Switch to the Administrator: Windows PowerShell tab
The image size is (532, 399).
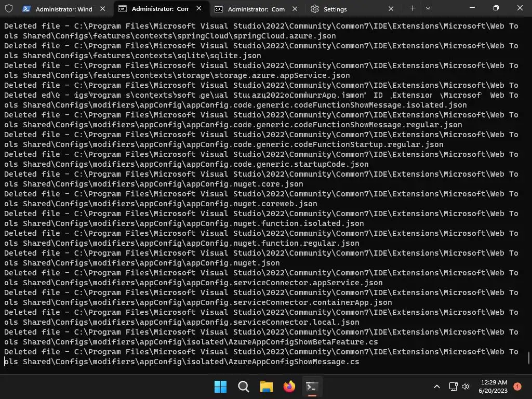point(64,9)
